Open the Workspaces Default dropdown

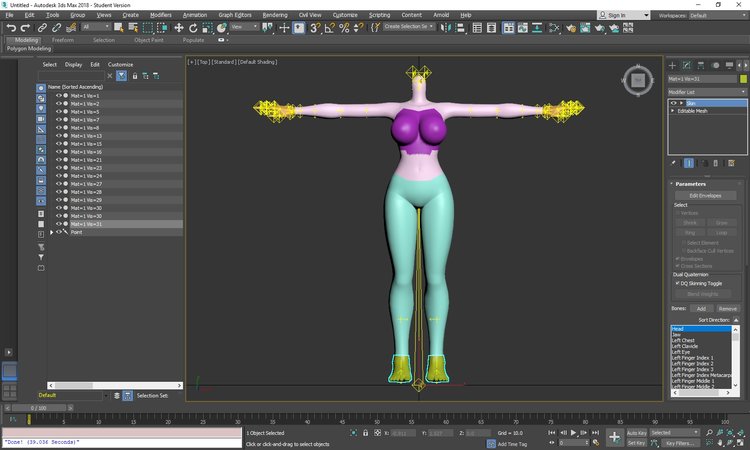coord(717,15)
